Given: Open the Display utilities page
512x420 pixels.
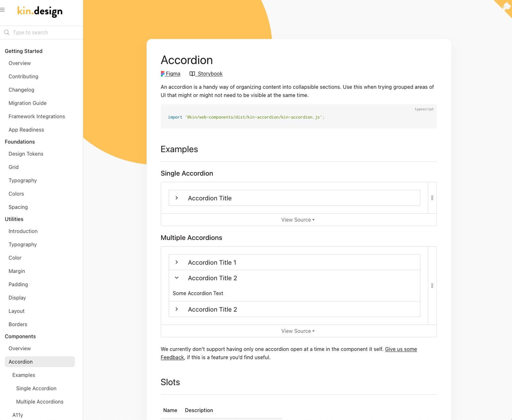Looking at the screenshot, I should [x=17, y=298].
